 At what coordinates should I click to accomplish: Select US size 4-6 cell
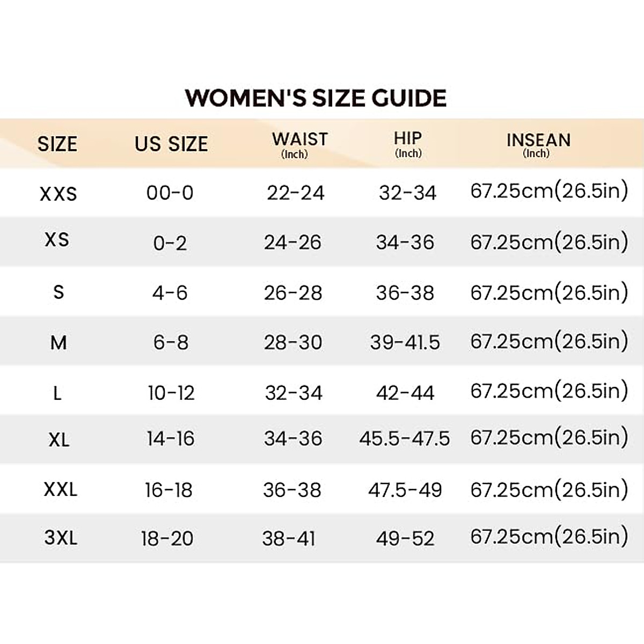[x=170, y=293]
